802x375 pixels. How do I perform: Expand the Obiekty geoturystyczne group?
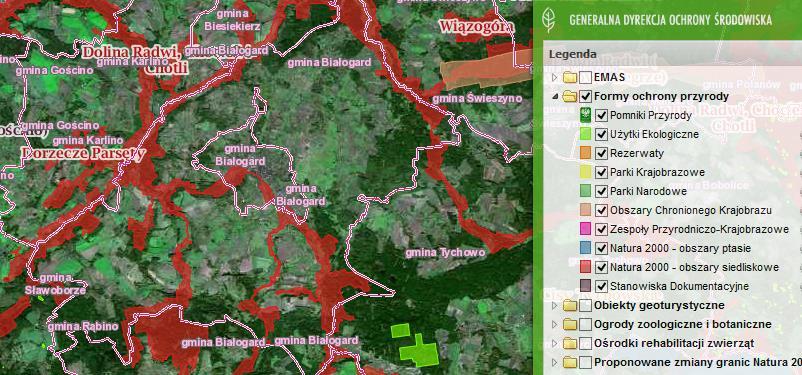(555, 305)
